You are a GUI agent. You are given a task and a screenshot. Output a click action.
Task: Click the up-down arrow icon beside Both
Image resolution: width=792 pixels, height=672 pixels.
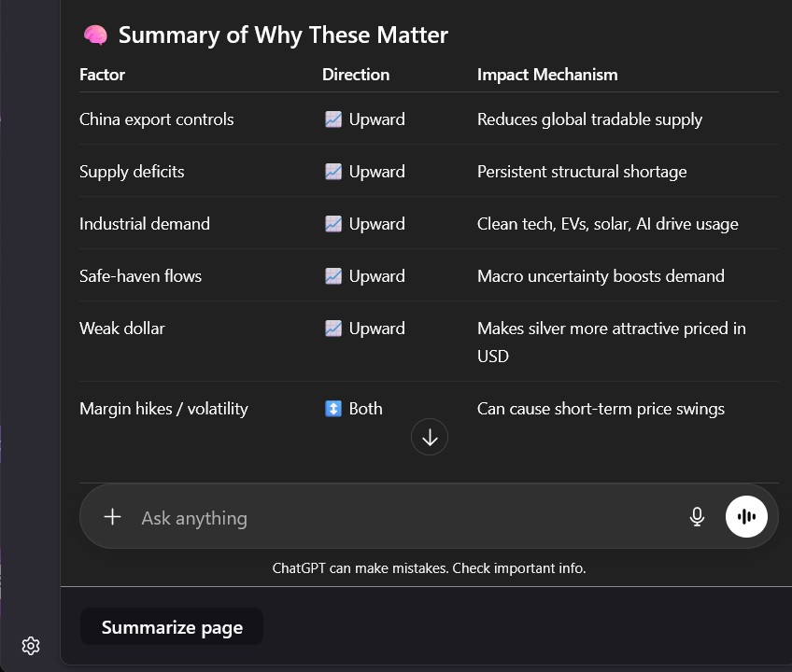pyautogui.click(x=333, y=409)
